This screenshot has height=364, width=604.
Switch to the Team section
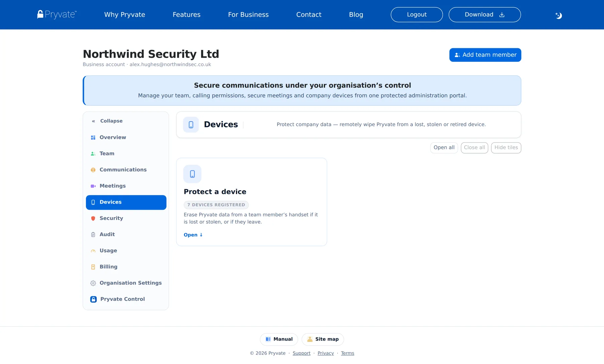pos(126,154)
